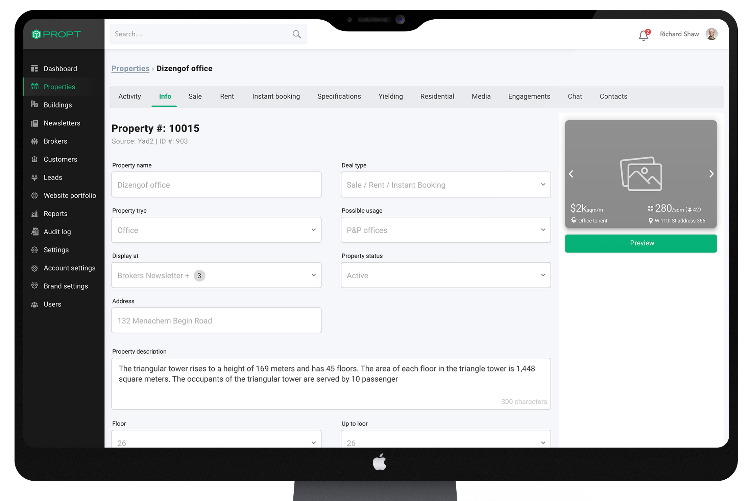Image resolution: width=751 pixels, height=501 pixels.
Task: Go to Newsletters in sidebar
Action: pyautogui.click(x=62, y=123)
